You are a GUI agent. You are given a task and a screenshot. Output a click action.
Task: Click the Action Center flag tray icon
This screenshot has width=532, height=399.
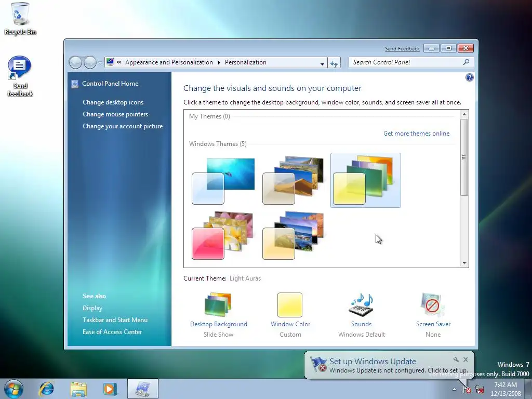[467, 389]
